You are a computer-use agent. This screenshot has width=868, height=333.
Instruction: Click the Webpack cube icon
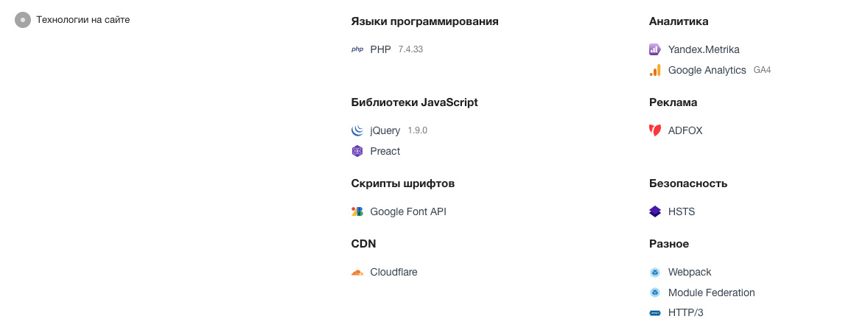point(655,272)
